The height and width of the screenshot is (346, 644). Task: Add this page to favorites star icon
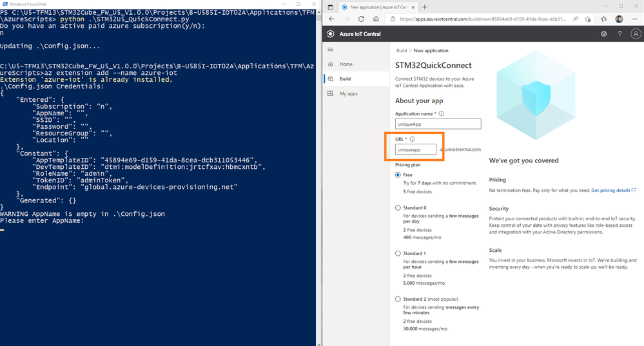(588, 19)
